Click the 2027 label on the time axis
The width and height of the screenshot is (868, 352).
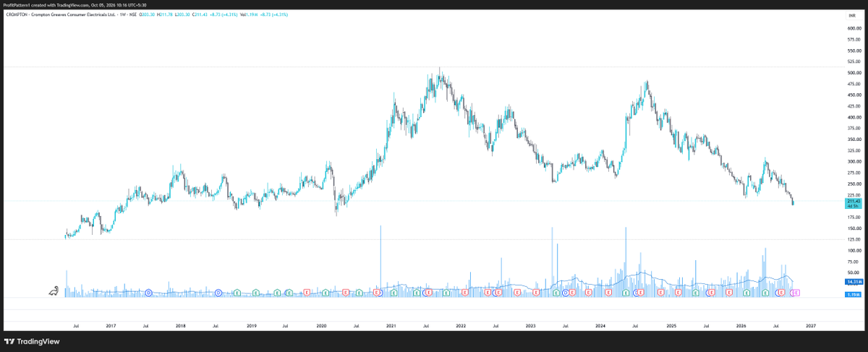[x=810, y=326]
